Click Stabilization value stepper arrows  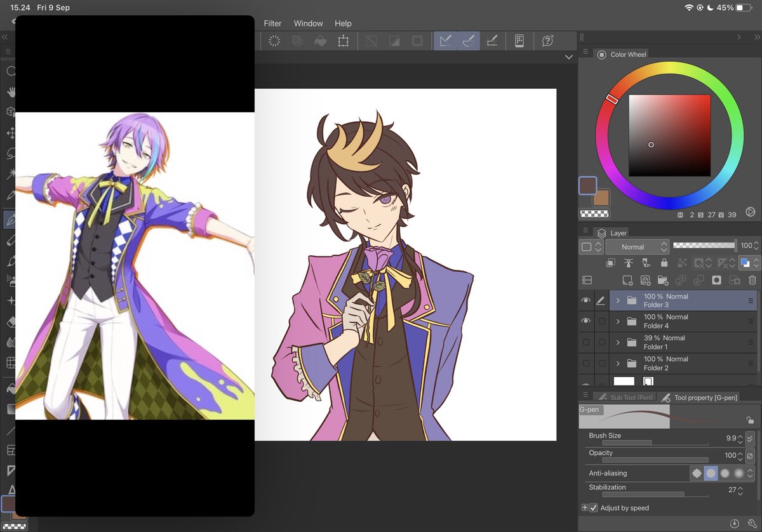click(x=740, y=490)
